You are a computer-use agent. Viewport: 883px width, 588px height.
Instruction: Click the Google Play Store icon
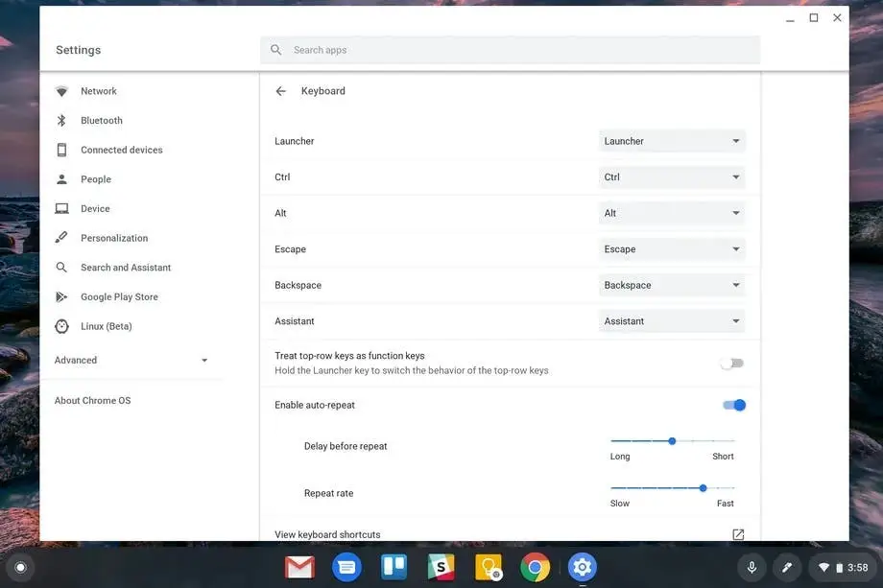[x=61, y=296]
